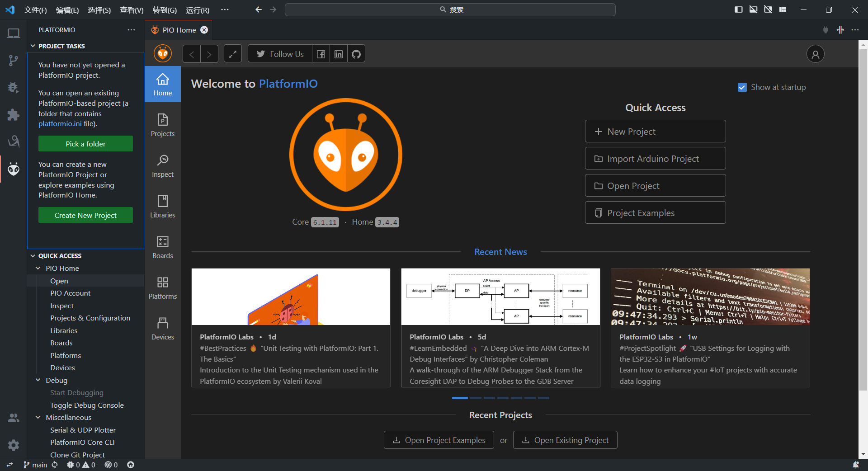Collapse the QUICK ACCESS section

tap(33, 256)
